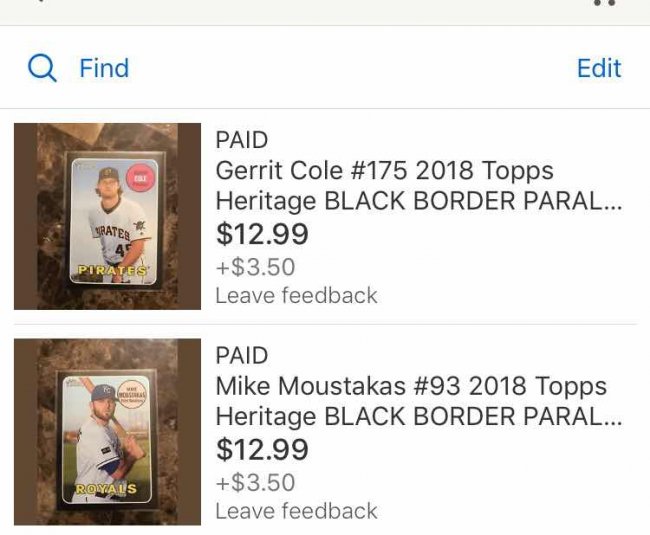The height and width of the screenshot is (535, 650).
Task: Open the more options dots at top right
Action: (603, 3)
